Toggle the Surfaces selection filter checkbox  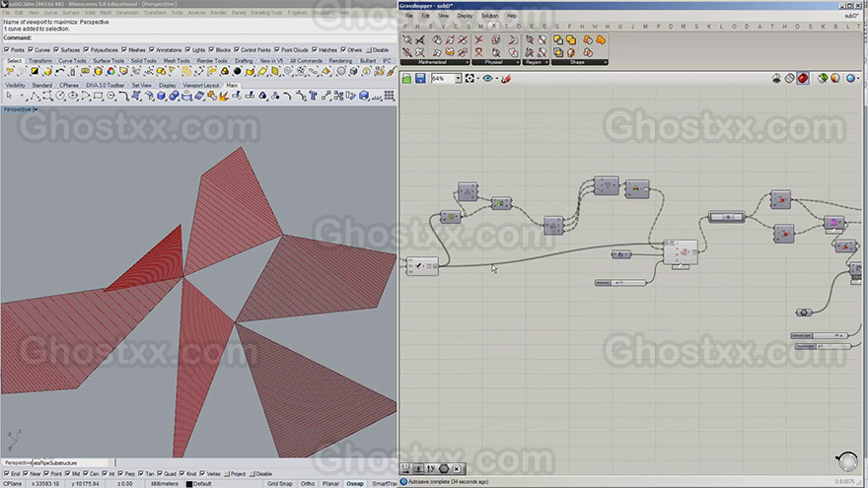coord(56,50)
